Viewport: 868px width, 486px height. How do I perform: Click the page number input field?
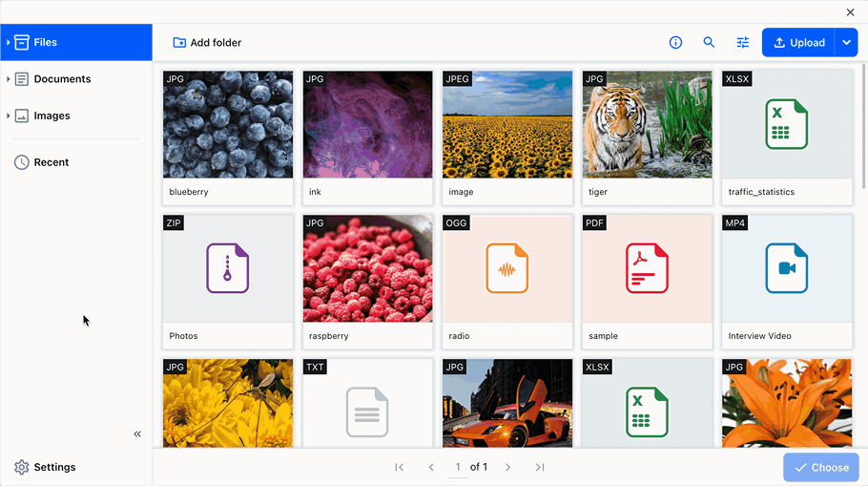point(458,467)
